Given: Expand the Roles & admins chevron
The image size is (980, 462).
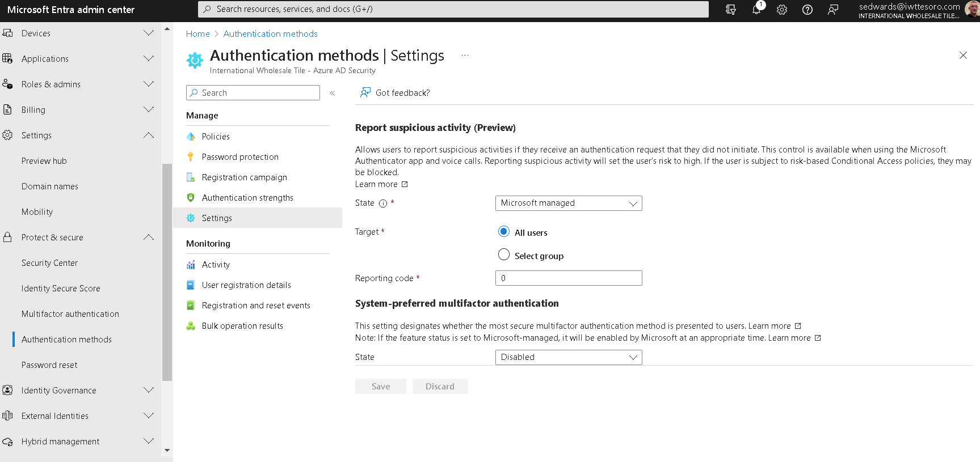Looking at the screenshot, I should (149, 84).
